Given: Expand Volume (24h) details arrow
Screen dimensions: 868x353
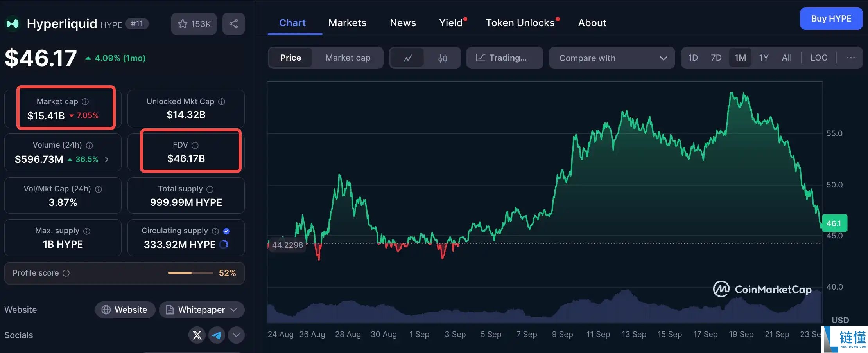Looking at the screenshot, I should click(x=106, y=159).
